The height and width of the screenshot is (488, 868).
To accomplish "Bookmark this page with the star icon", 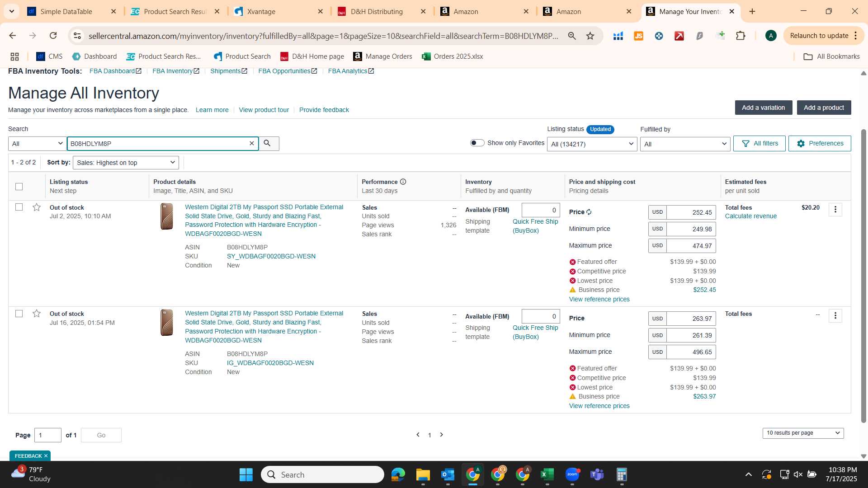I will point(590,36).
